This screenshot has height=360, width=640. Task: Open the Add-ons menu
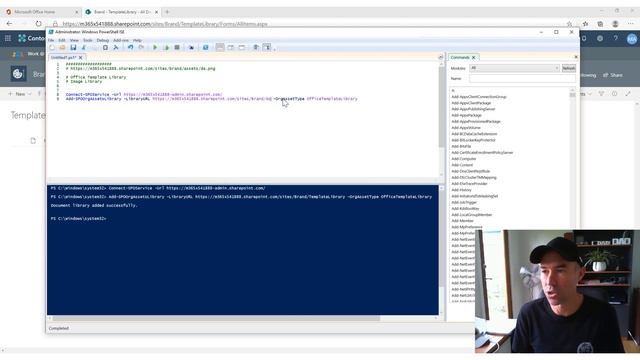(121, 40)
